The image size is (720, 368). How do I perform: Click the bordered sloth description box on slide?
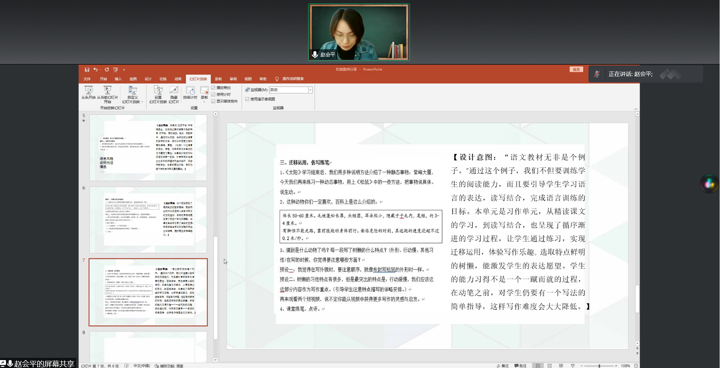[x=361, y=226]
